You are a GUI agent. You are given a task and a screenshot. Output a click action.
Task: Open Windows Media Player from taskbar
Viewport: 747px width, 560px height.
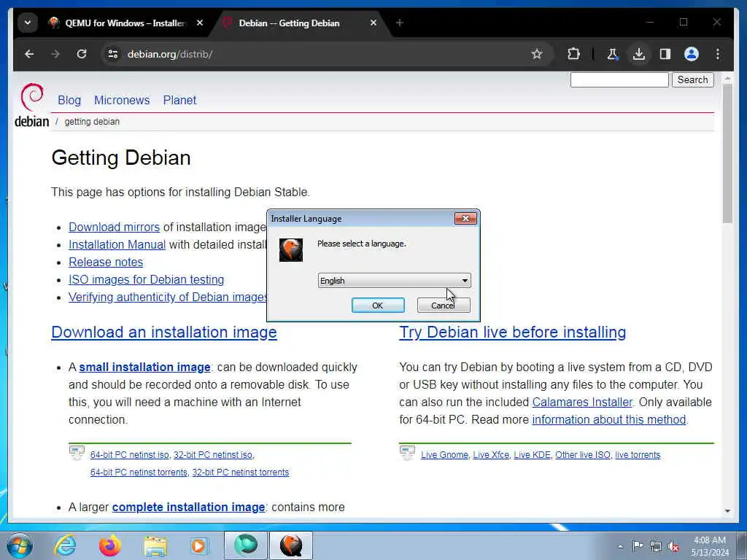coord(198,545)
